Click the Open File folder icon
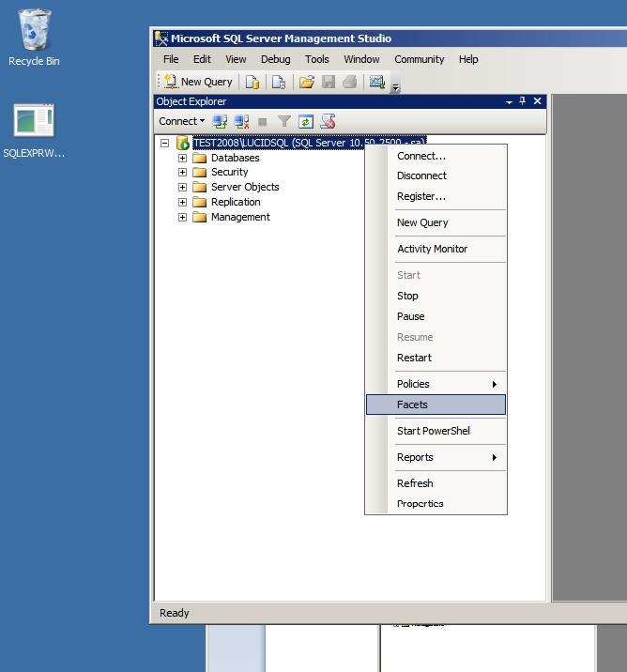Screen dimensions: 627x672 coord(307,82)
